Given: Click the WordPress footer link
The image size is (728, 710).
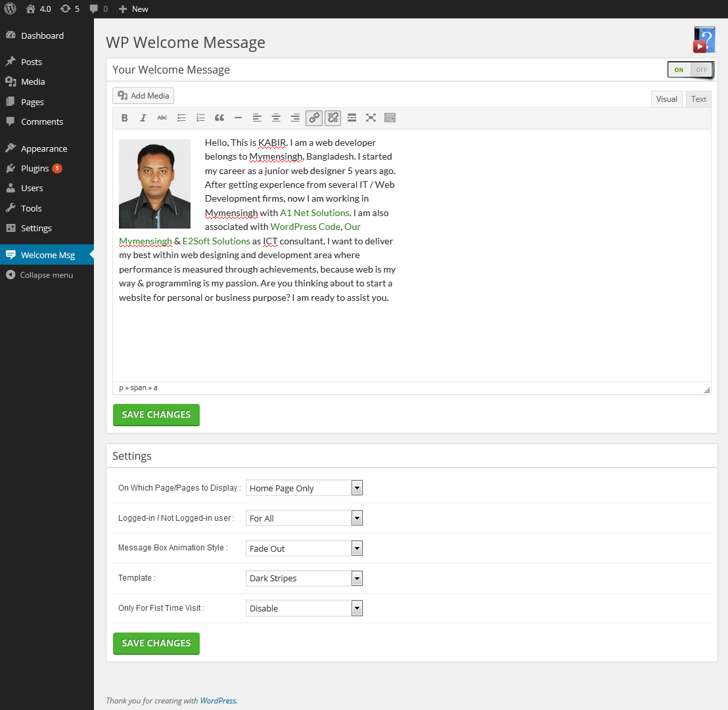Looking at the screenshot, I should pos(217,701).
